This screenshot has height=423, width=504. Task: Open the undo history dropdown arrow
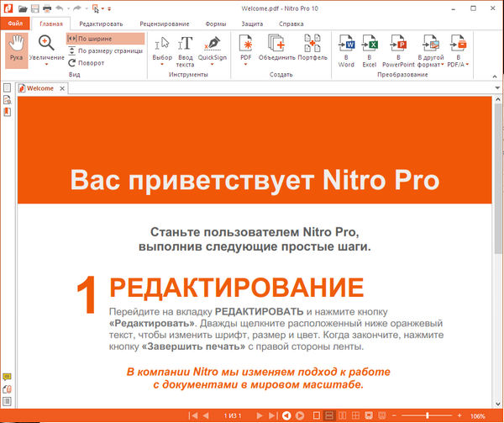[68, 9]
